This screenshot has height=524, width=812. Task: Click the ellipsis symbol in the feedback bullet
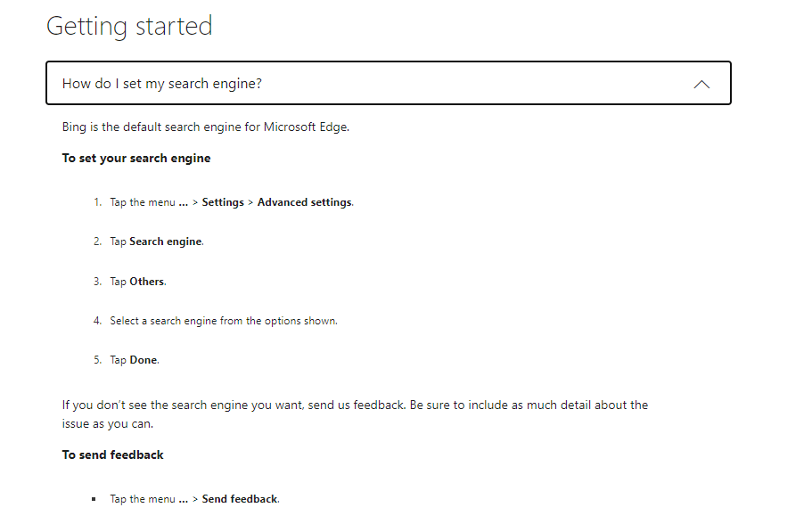click(183, 500)
